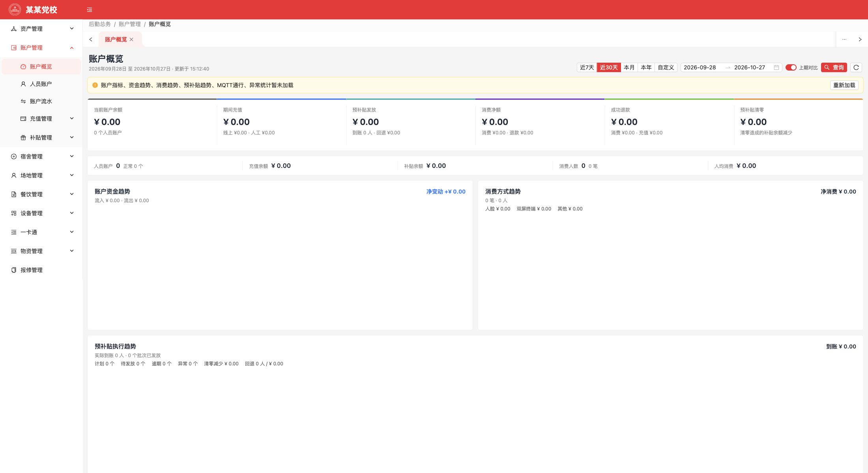Image resolution: width=868 pixels, height=473 pixels.
Task: Click the 设备管理 grid icon
Action: click(14, 213)
